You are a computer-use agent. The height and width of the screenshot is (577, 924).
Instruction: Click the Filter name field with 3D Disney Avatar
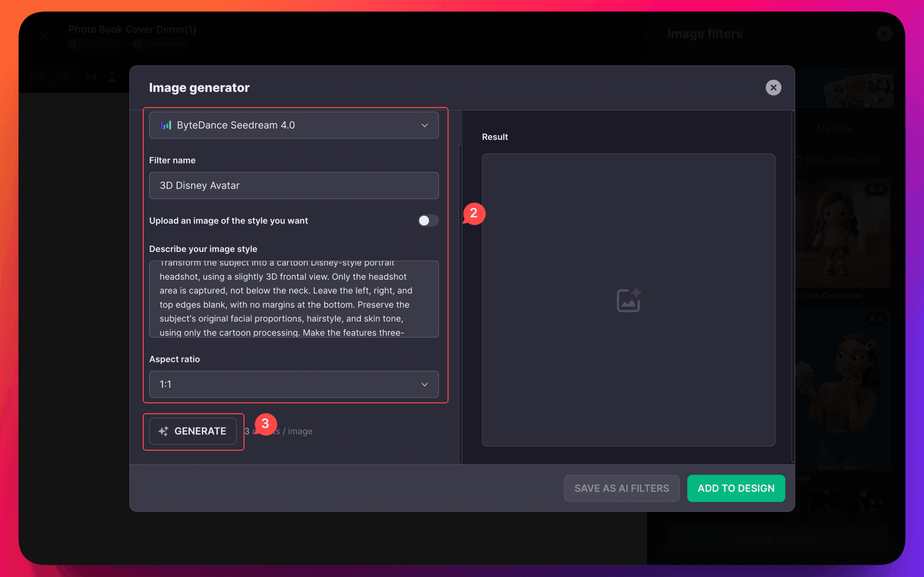point(293,186)
